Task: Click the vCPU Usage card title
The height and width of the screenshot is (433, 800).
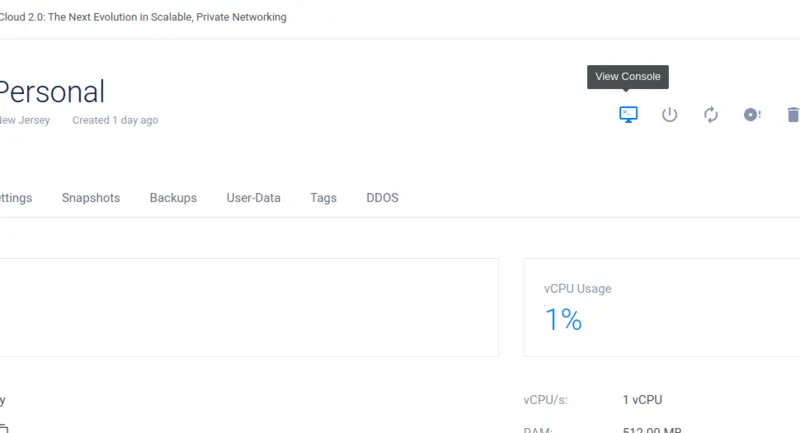Action: coord(578,289)
